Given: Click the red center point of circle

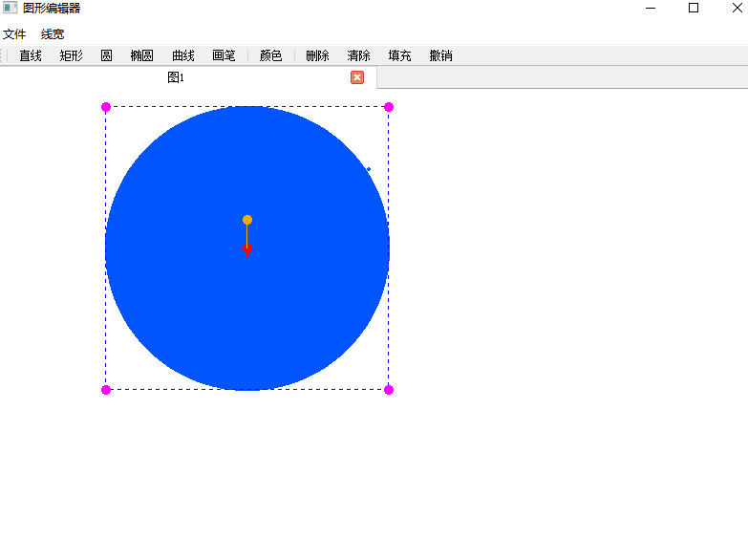Looking at the screenshot, I should point(247,248).
